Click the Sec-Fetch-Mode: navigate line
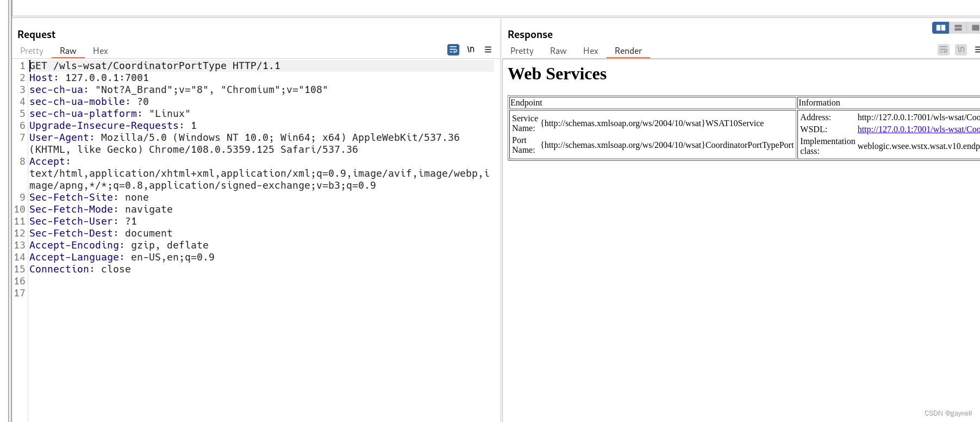980x422 pixels. click(101, 209)
